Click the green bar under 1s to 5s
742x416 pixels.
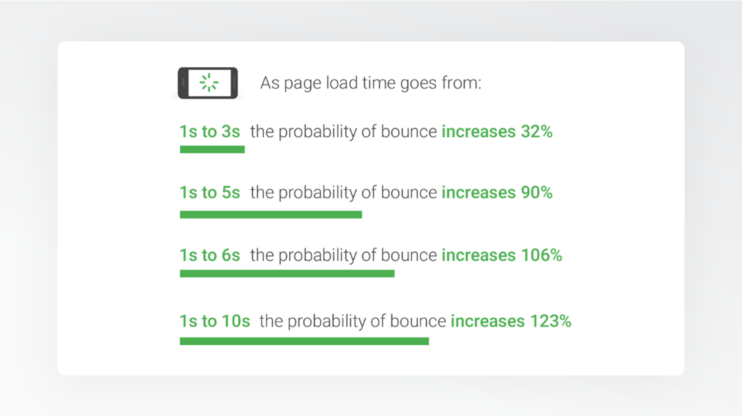[271, 215]
